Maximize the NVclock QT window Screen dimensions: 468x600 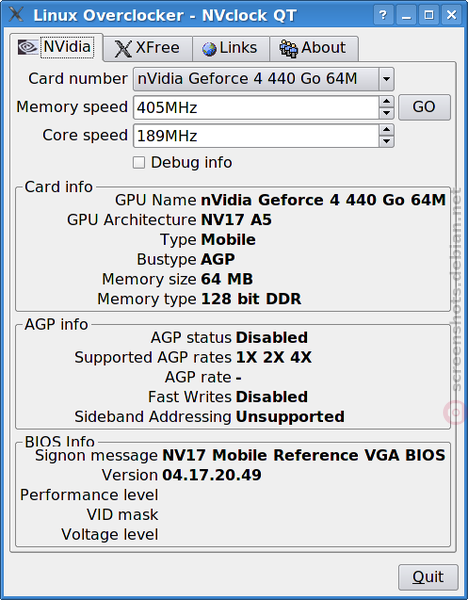[x=429, y=15]
